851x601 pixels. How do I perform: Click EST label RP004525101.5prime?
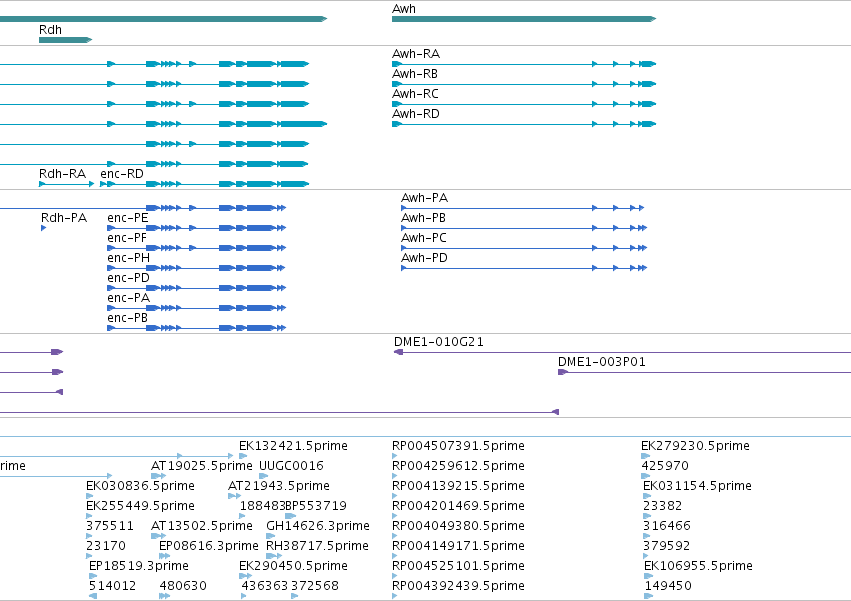pos(459,566)
